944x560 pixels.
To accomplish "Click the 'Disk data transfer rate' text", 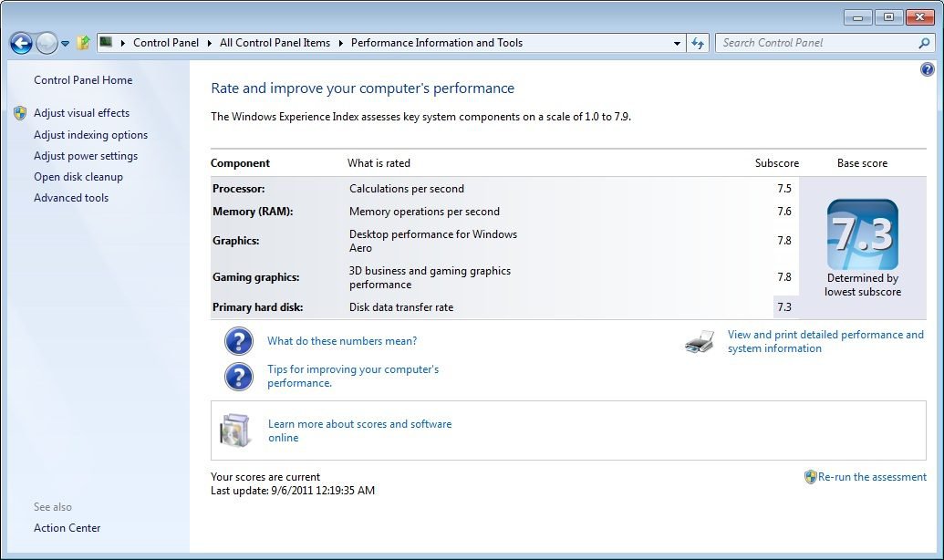I will (401, 307).
